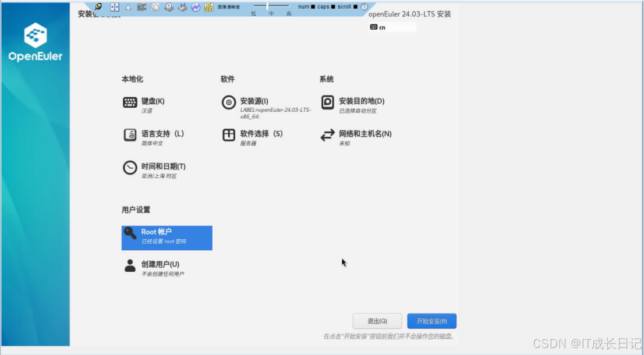Open the CD/DVD virtual media icon
The width and height of the screenshot is (644, 355).
click(196, 7)
